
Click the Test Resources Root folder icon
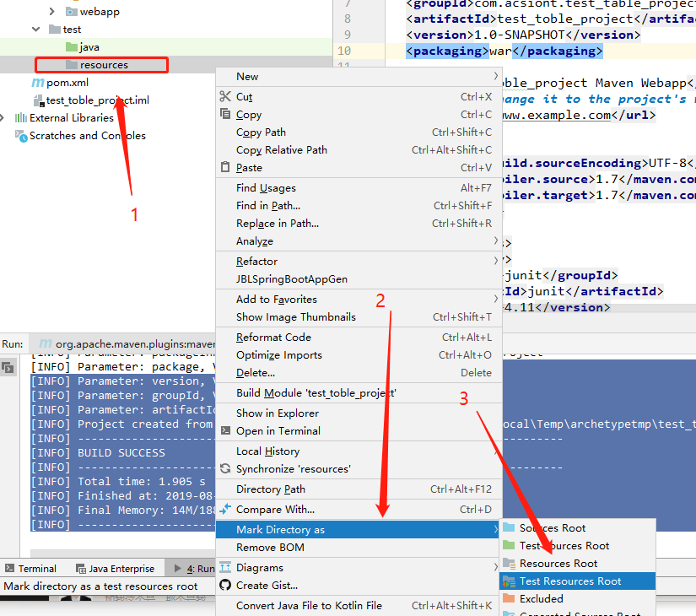coord(509,581)
